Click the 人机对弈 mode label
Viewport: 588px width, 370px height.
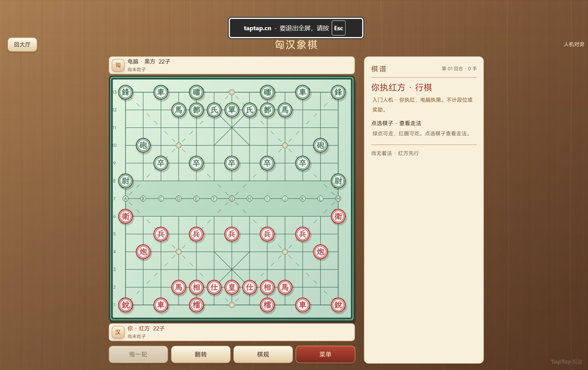[574, 44]
